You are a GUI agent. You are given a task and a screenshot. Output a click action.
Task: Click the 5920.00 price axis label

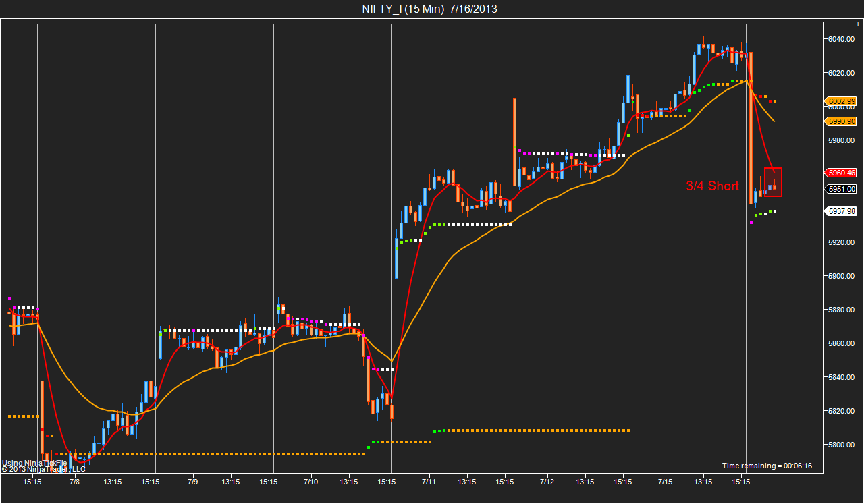tap(842, 242)
